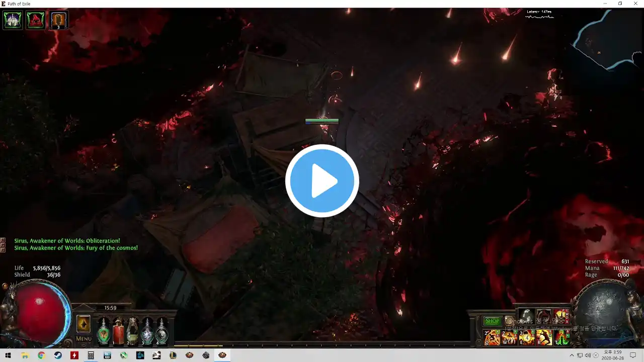Activate the Q skill slot
This screenshot has width=644, height=362.
(492, 337)
